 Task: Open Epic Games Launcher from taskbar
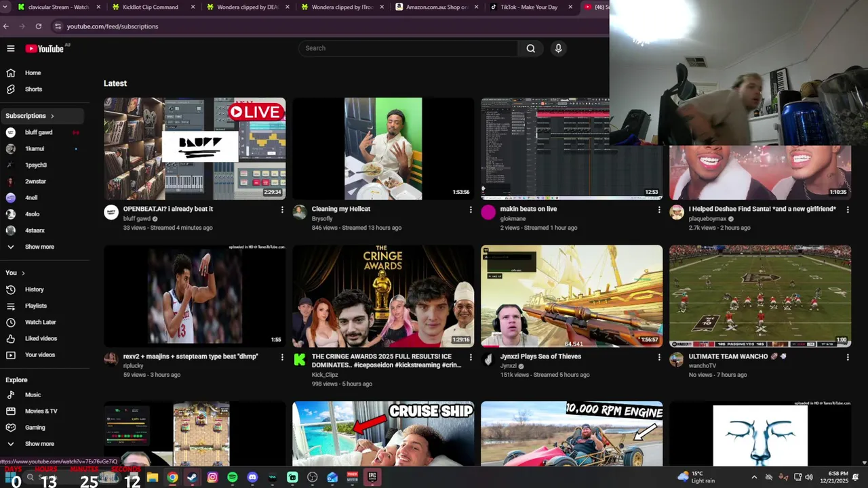point(372,477)
